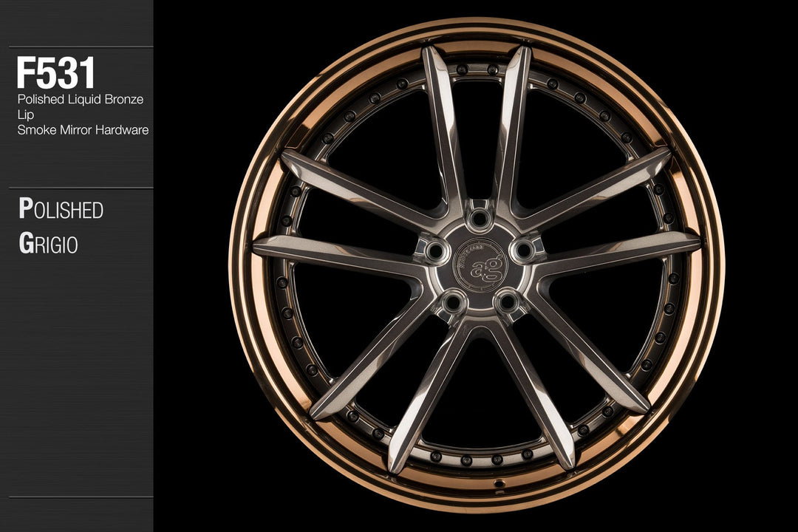798x532 pixels.
Task: Click the upper-right lug hole
Action: (523, 250)
